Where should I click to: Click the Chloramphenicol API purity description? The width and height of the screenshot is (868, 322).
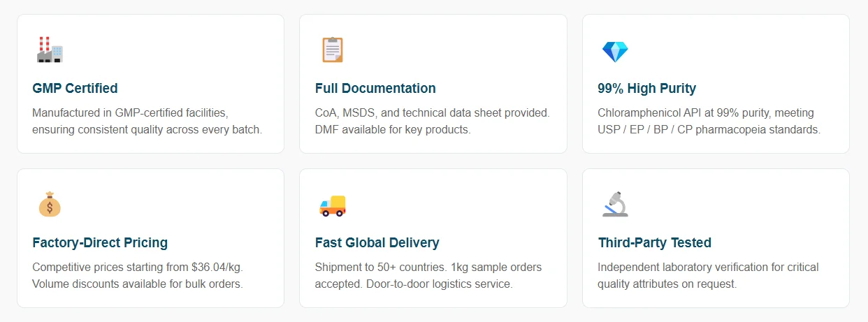pos(709,121)
